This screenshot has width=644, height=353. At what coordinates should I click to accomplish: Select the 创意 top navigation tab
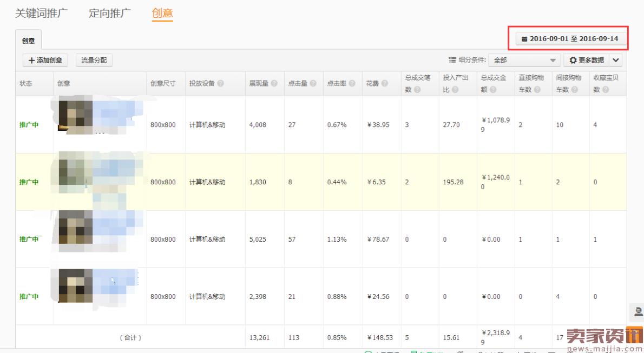pyautogui.click(x=162, y=14)
